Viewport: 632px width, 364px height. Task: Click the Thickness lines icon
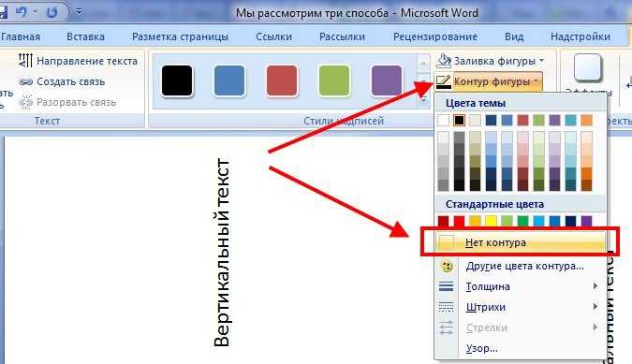click(447, 286)
